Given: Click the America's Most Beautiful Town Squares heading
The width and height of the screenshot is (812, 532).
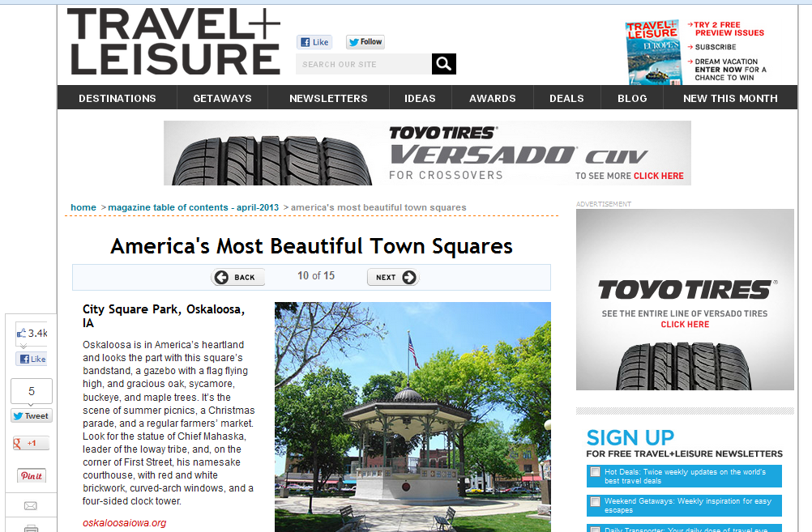Looking at the screenshot, I should point(311,246).
